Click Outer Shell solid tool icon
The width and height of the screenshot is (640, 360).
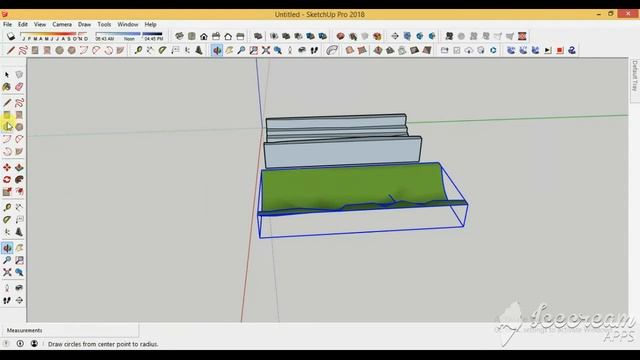click(x=258, y=36)
